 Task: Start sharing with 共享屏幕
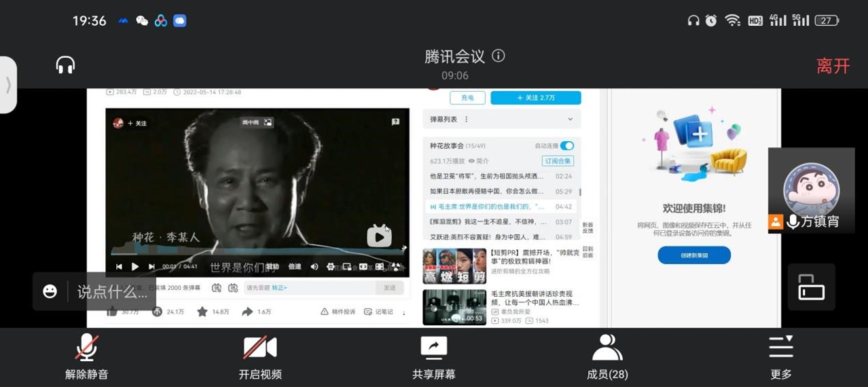[x=433, y=356]
